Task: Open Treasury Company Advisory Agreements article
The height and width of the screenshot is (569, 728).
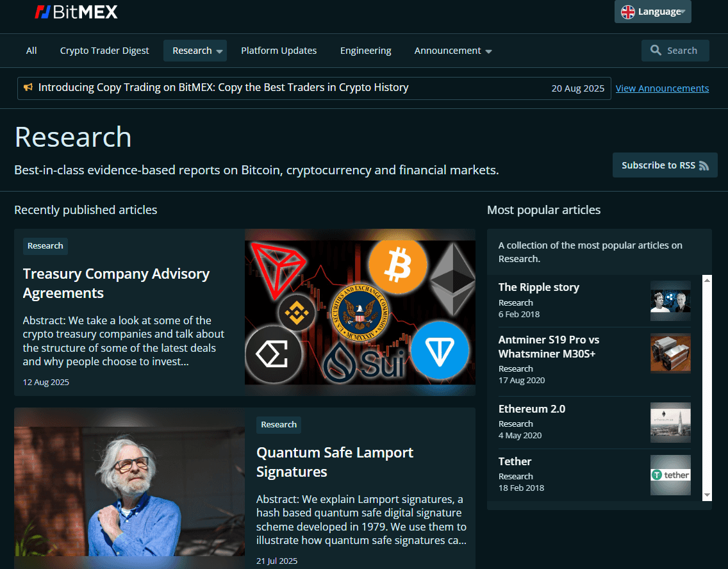Action: 116,283
